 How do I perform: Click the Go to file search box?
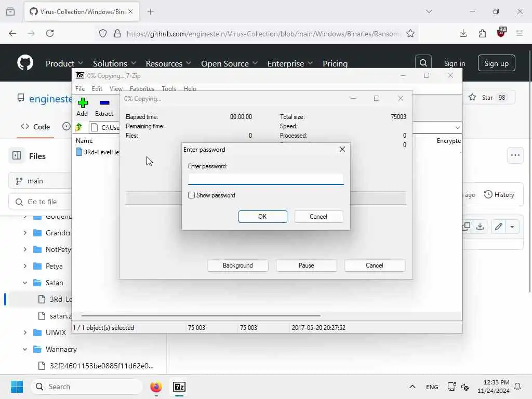tap(40, 202)
